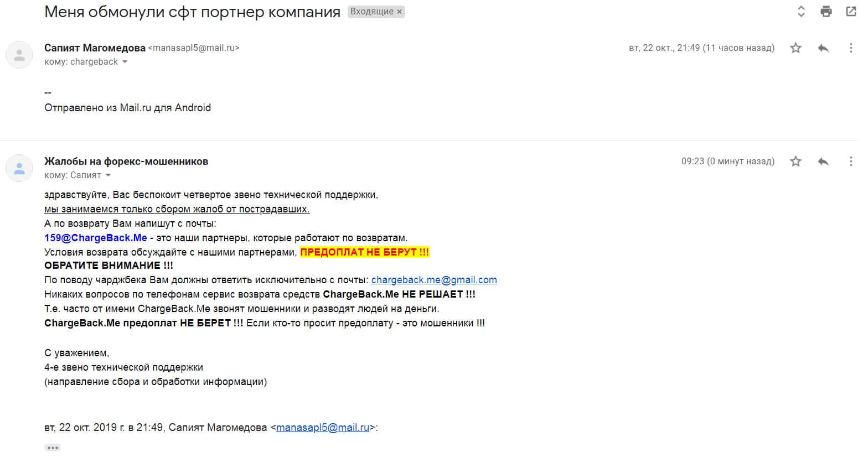868x463 pixels.
Task: Print the email conversation
Action: tap(826, 12)
